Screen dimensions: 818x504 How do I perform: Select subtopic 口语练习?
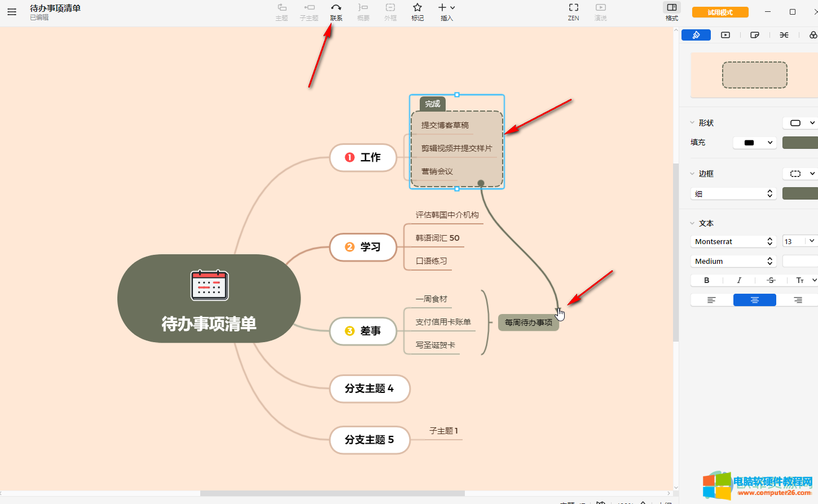(x=432, y=261)
